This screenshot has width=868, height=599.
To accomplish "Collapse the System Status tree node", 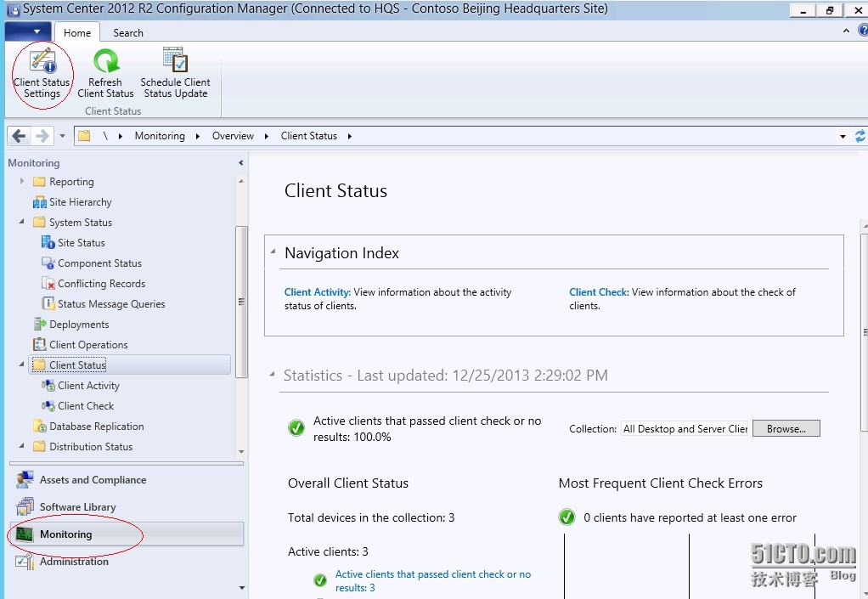I will pos(21,222).
